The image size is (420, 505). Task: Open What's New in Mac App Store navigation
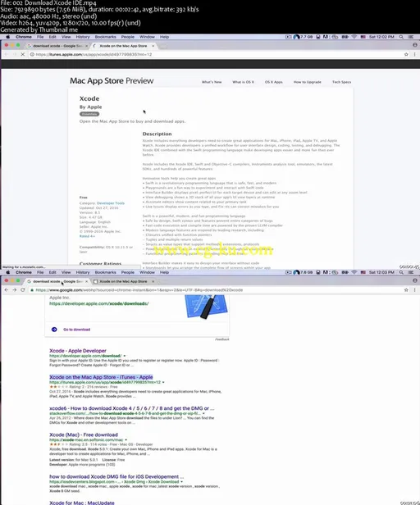[212, 82]
